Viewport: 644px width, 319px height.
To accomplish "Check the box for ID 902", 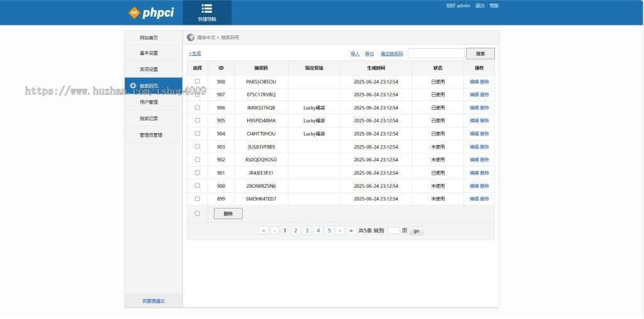I will [197, 159].
